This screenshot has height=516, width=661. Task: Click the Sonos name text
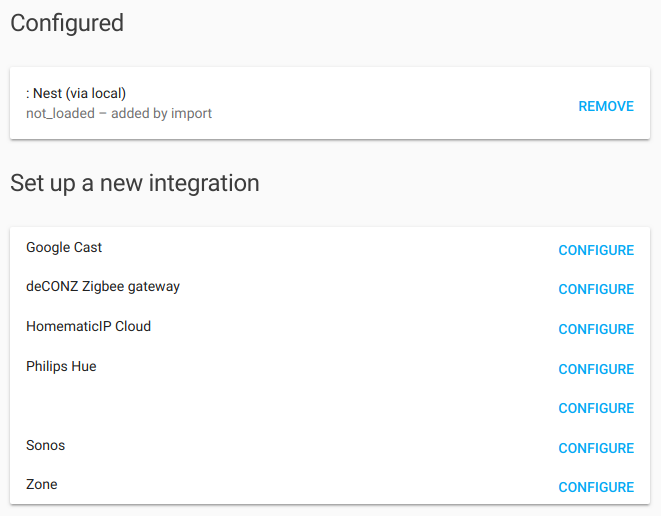pos(45,445)
